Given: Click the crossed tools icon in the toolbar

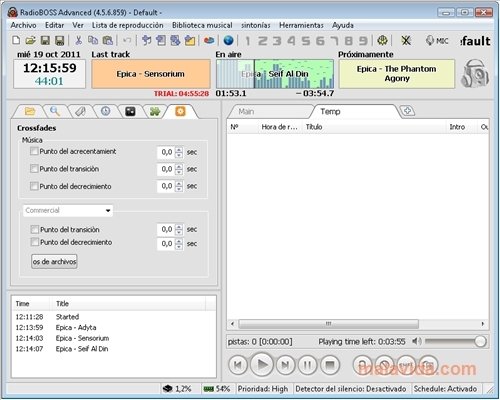Looking at the screenshot, I should click(406, 41).
